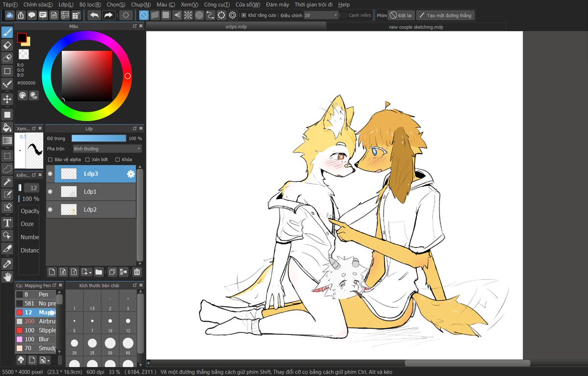
Task: Enable the Khóa checkbox
Action: (x=117, y=160)
